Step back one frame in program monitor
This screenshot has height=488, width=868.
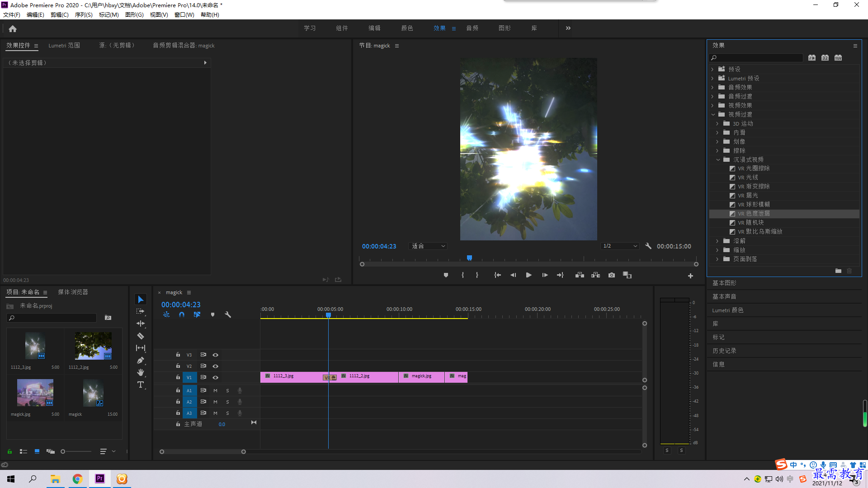point(513,275)
